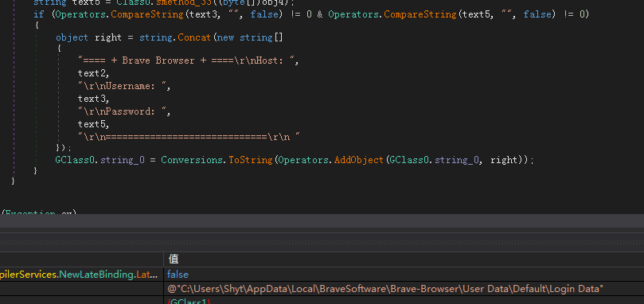Click 'right' argument inside AddObject call
This screenshot has height=304, width=644.
[504, 160]
